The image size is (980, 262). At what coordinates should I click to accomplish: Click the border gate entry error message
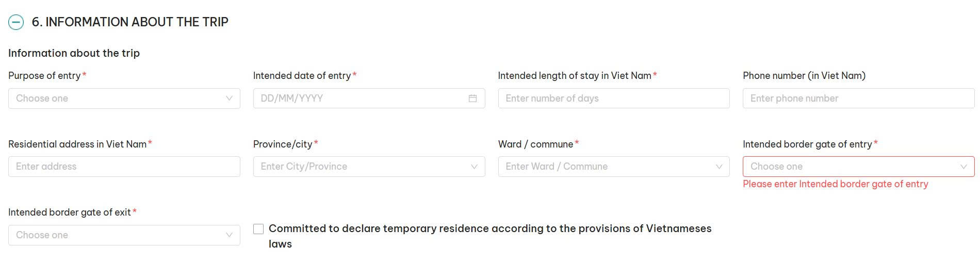tap(835, 184)
